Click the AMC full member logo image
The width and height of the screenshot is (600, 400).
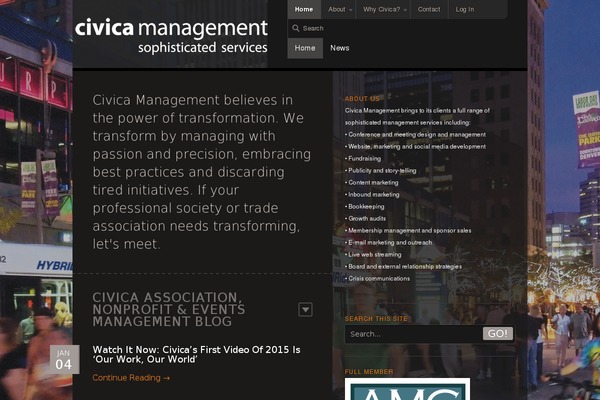click(x=407, y=389)
